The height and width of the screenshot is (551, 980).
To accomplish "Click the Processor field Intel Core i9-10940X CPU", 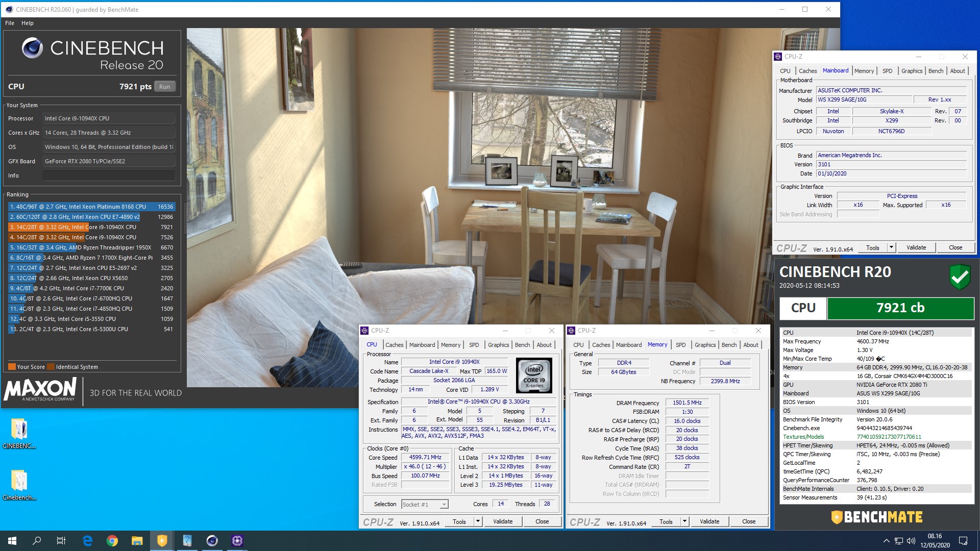I will (x=109, y=118).
